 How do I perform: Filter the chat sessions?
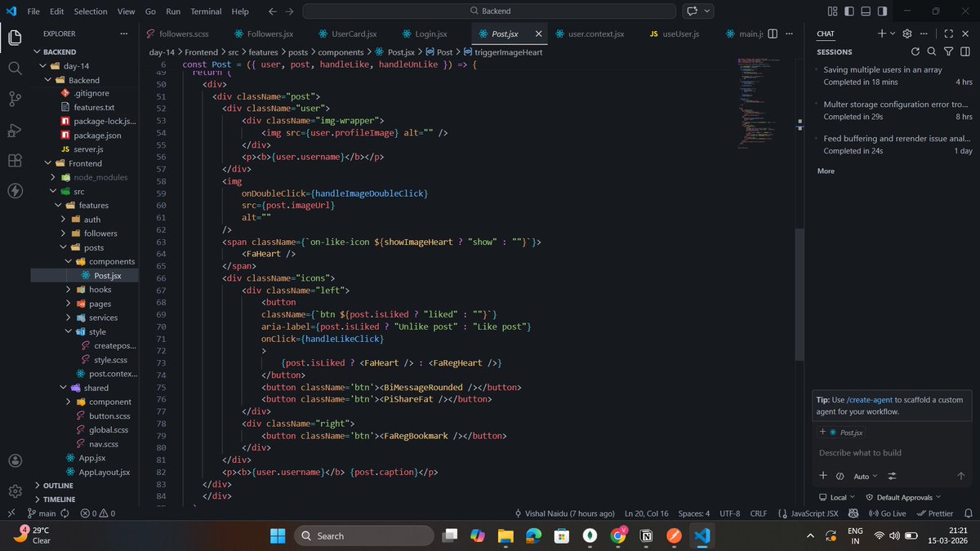[948, 51]
